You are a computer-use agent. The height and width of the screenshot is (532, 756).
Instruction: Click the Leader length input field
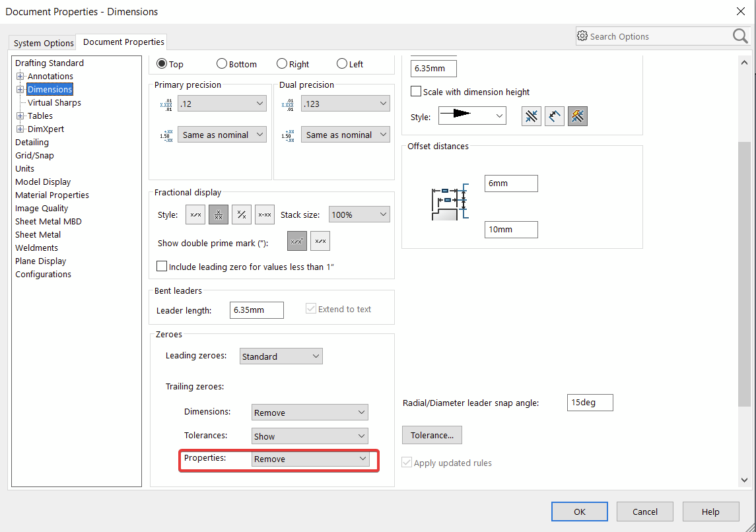[256, 310]
